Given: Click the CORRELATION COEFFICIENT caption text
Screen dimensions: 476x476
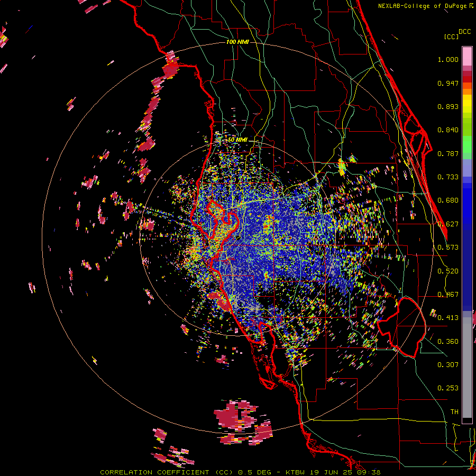Looking at the screenshot, I should click(154, 472).
